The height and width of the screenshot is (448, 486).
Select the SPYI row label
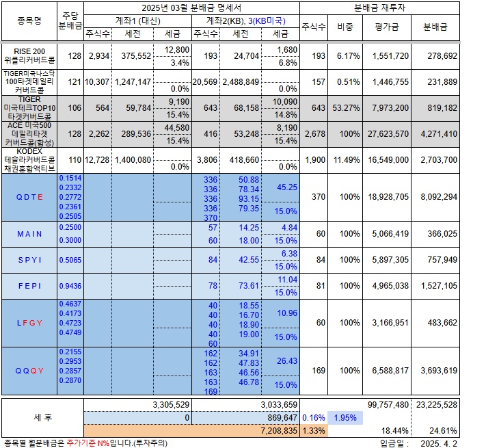[x=29, y=260]
